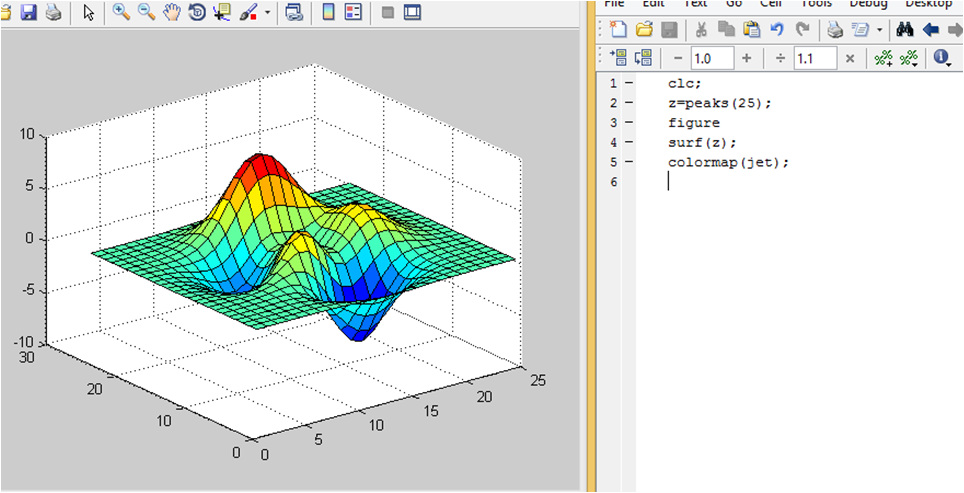Screen dimensions: 964x493
Task: Open the Text menu
Action: pos(695,4)
